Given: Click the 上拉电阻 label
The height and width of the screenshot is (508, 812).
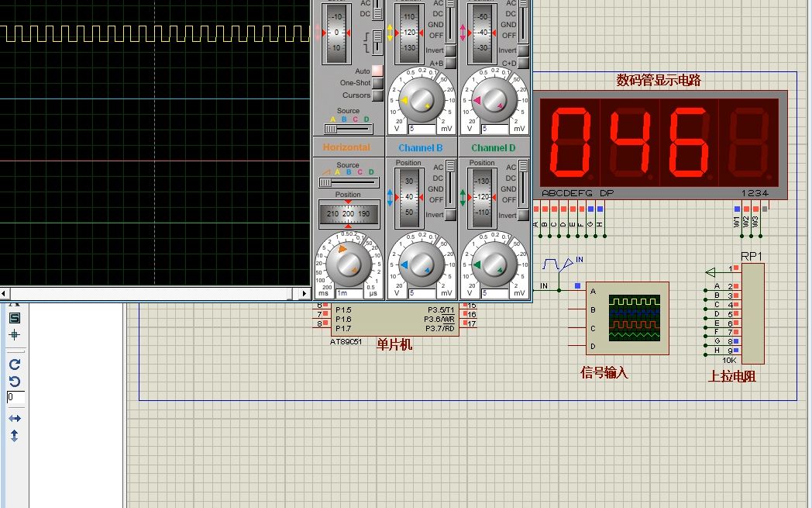Looking at the screenshot, I should [x=731, y=376].
